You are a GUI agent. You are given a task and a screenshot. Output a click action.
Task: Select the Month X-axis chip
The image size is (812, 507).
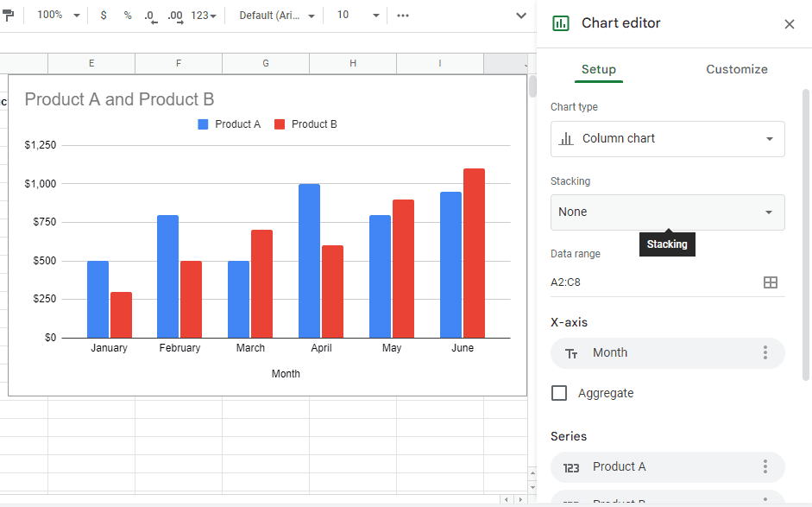[668, 353]
